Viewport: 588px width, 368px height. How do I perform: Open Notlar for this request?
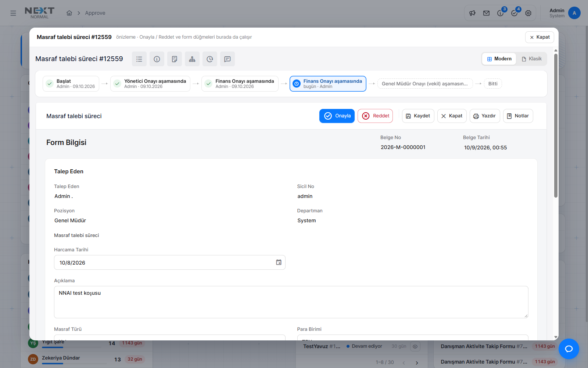pos(518,116)
